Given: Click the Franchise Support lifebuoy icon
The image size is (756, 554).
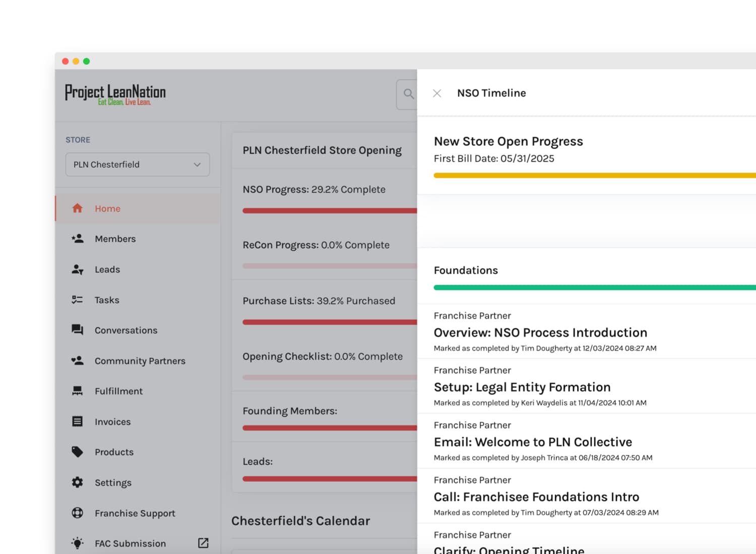Looking at the screenshot, I should point(77,513).
